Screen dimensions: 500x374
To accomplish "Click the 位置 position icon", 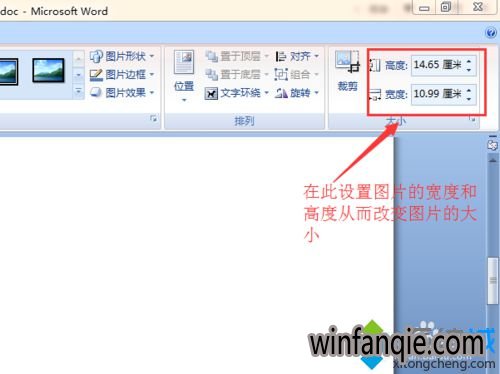I will [x=184, y=62].
